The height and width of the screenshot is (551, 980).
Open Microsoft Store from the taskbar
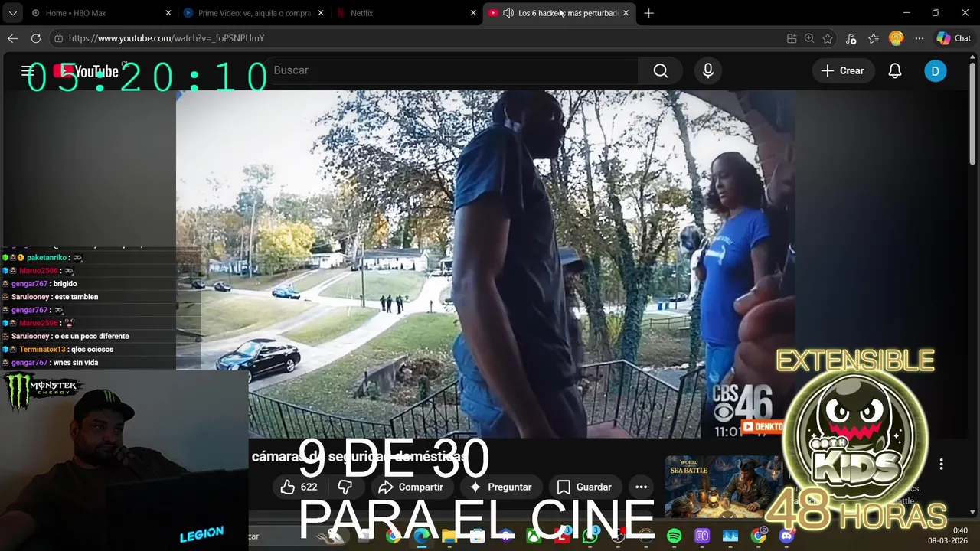(x=477, y=536)
